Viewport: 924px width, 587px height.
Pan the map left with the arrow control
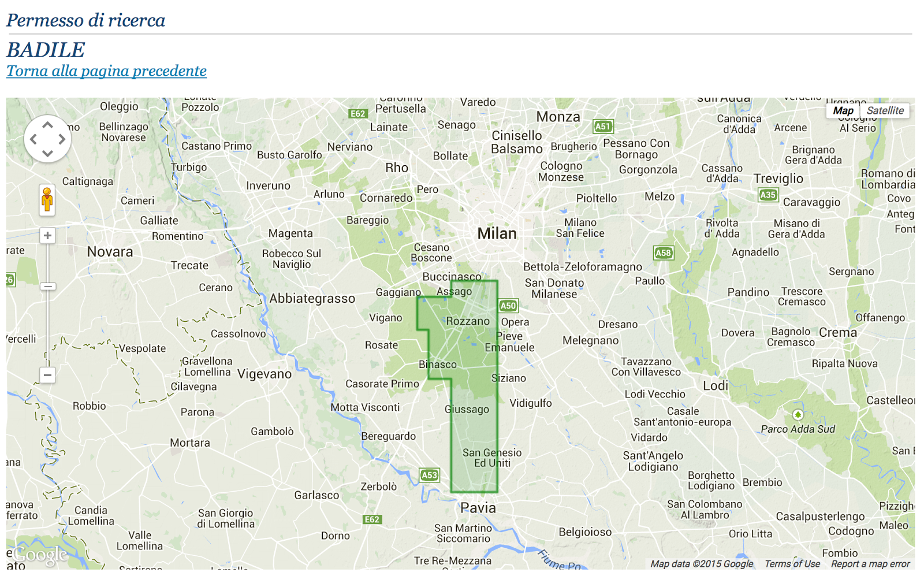pyautogui.click(x=33, y=139)
